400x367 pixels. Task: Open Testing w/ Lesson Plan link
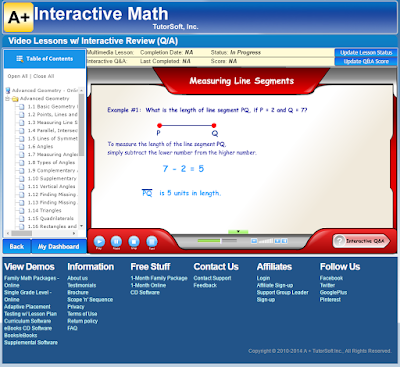tap(30, 314)
